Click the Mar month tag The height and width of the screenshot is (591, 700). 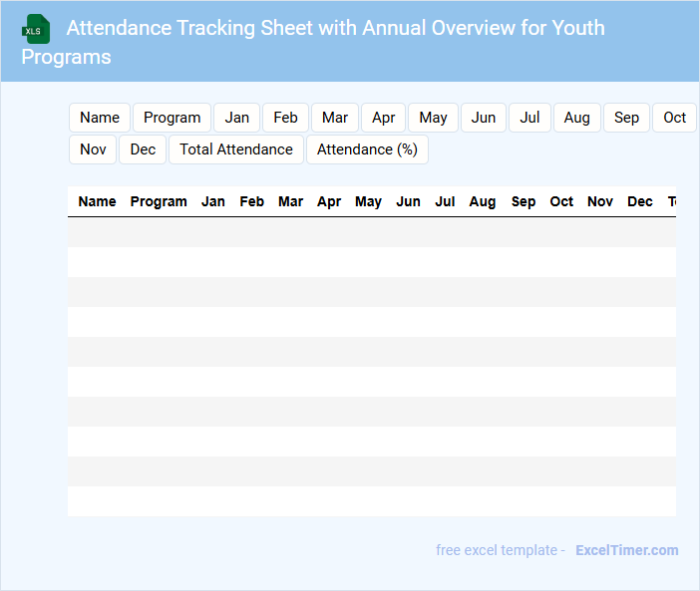(x=335, y=118)
